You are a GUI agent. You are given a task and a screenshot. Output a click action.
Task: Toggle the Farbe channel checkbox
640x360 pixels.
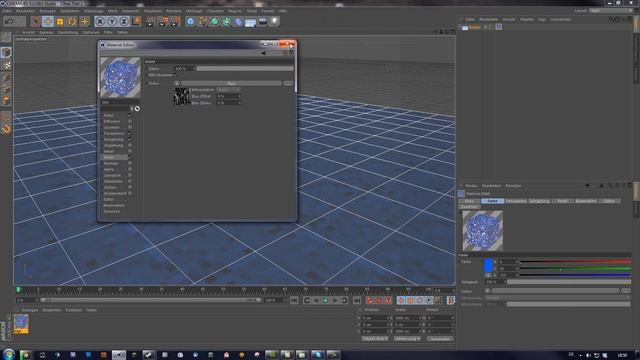[130, 116]
